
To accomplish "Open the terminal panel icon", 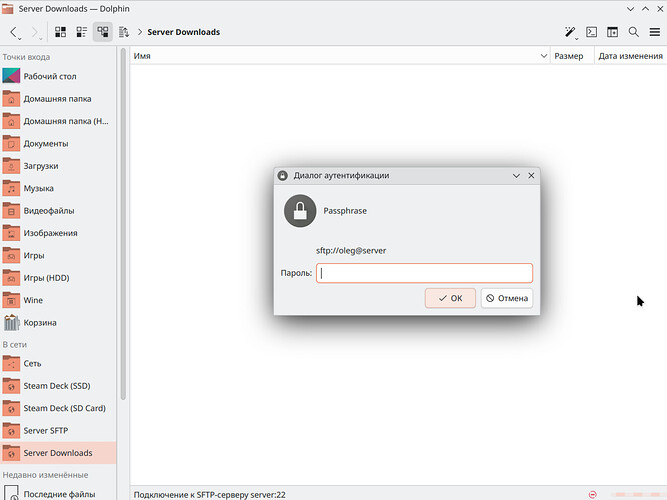I will coord(591,32).
